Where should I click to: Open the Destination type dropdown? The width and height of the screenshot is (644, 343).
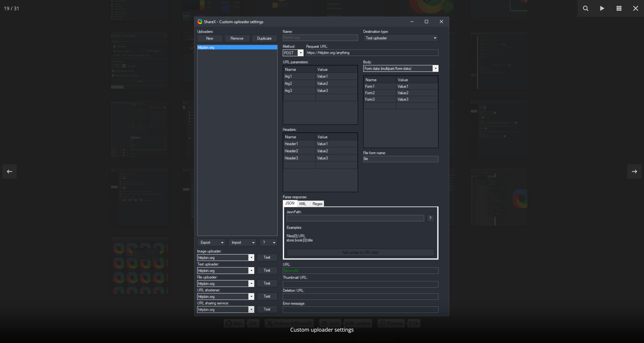tap(401, 38)
